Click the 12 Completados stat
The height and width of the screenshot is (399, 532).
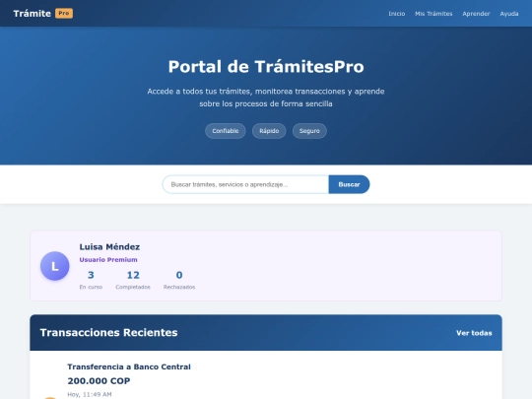click(x=133, y=280)
